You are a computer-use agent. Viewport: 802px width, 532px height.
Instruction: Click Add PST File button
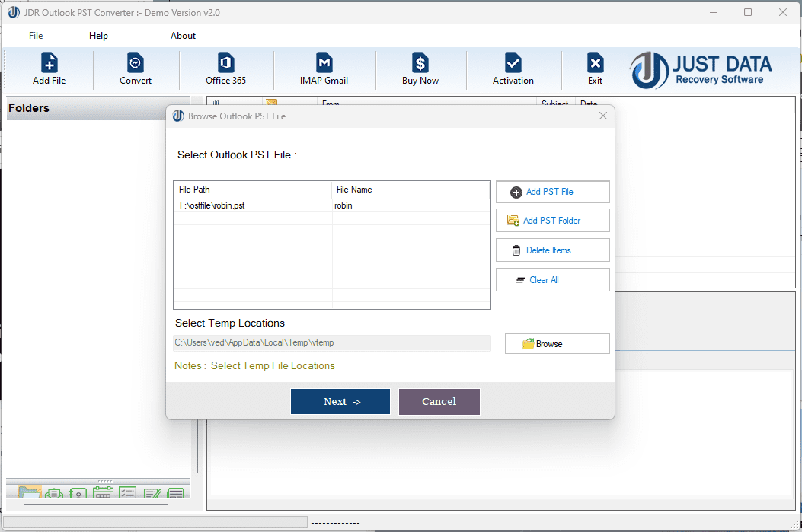(552, 192)
